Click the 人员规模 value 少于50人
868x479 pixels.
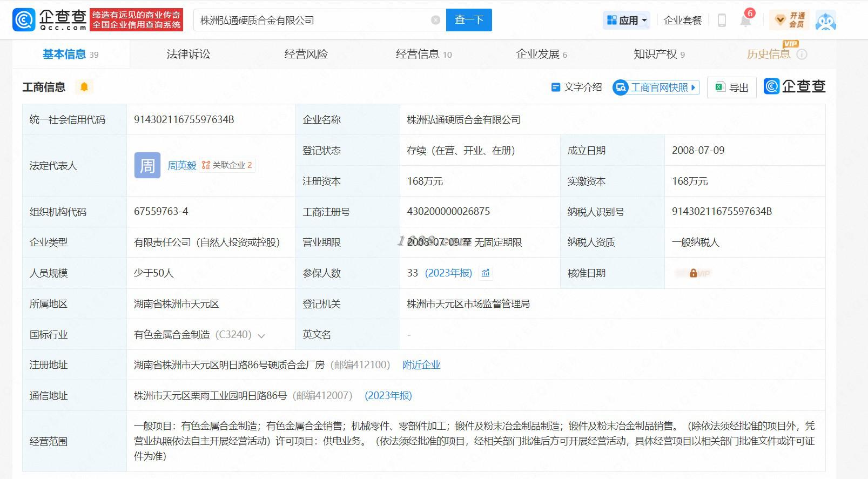tap(154, 273)
